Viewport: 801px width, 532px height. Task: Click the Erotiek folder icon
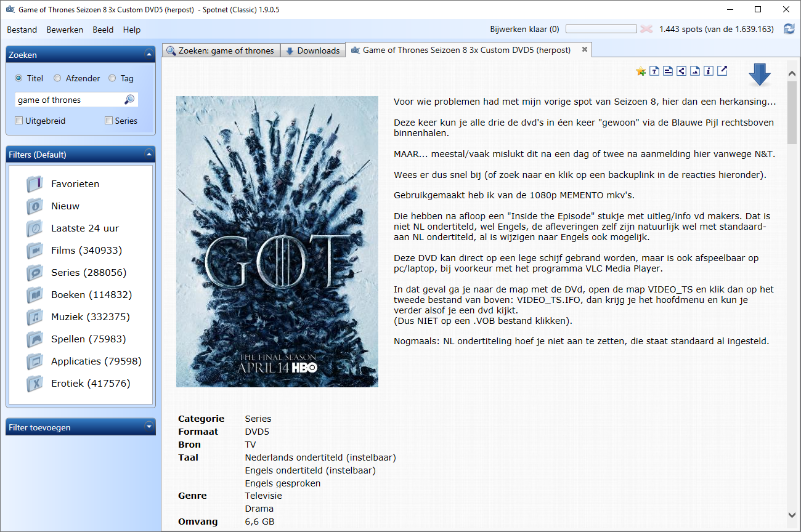(x=35, y=383)
